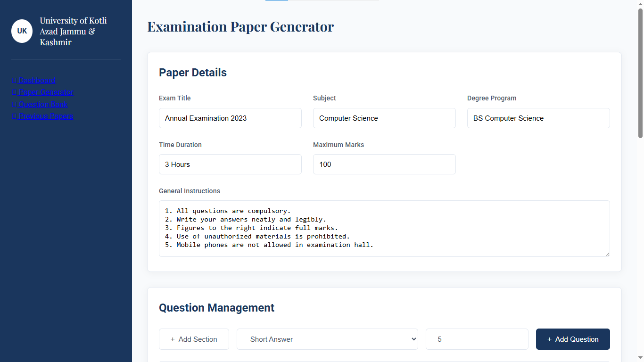Click into the Time Duration field
The height and width of the screenshot is (362, 644).
230,165
